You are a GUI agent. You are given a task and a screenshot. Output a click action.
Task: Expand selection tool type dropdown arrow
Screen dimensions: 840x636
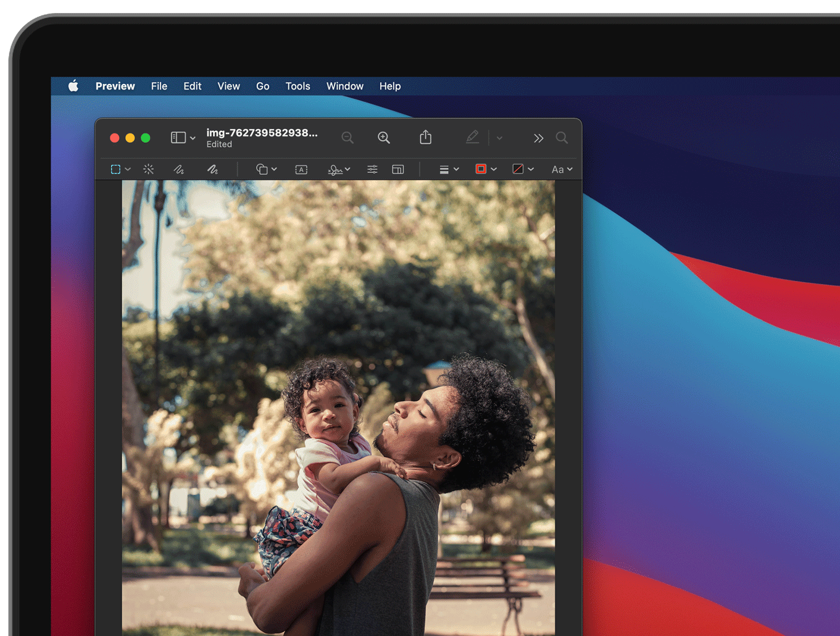pos(128,169)
